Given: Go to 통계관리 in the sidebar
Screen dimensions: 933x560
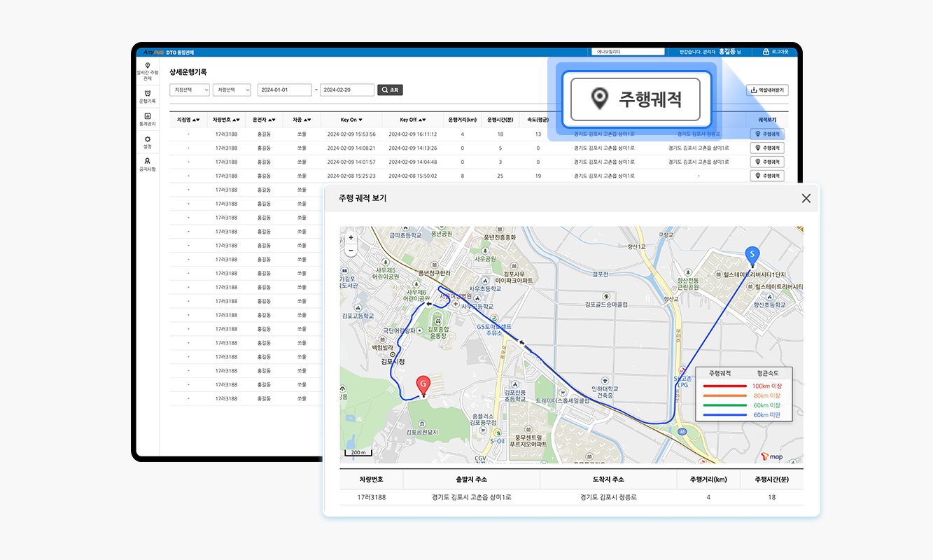Looking at the screenshot, I should coord(147,119).
